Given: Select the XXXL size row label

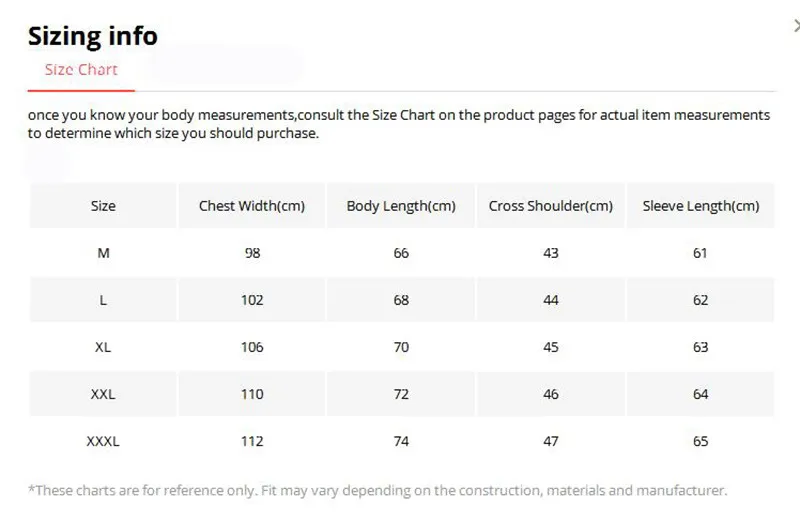Looking at the screenshot, I should [x=103, y=441].
